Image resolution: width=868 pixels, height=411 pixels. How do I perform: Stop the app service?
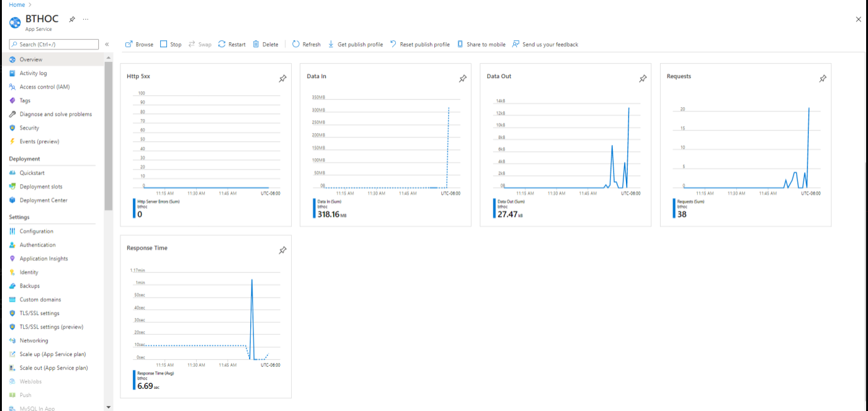pos(170,44)
